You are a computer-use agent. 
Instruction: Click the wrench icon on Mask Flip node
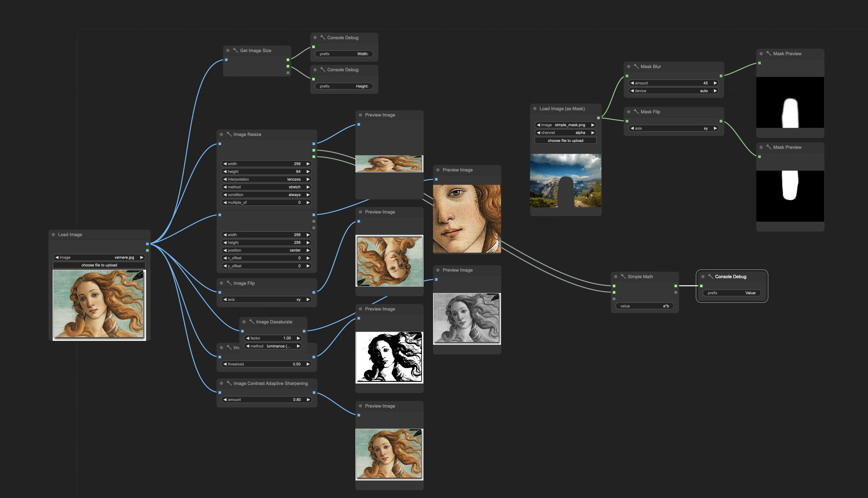pos(636,112)
